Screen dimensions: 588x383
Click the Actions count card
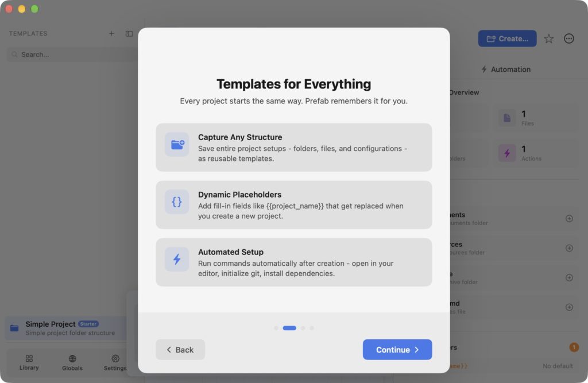[536, 153]
